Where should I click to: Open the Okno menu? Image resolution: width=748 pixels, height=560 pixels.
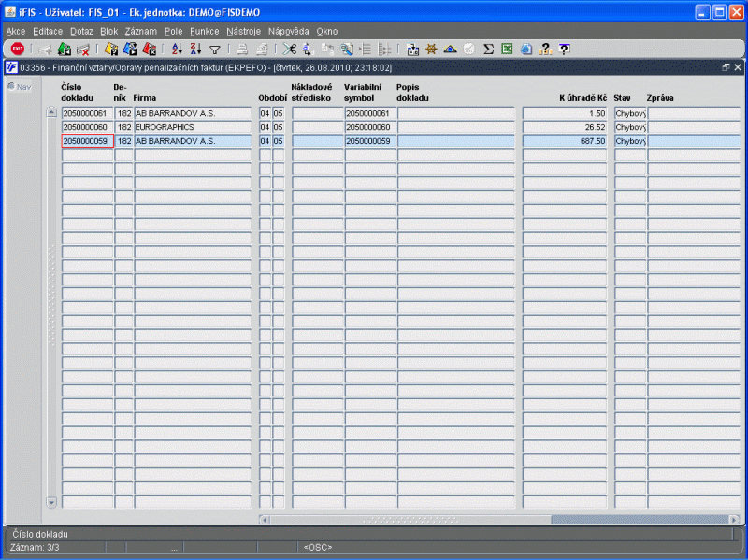(x=326, y=32)
